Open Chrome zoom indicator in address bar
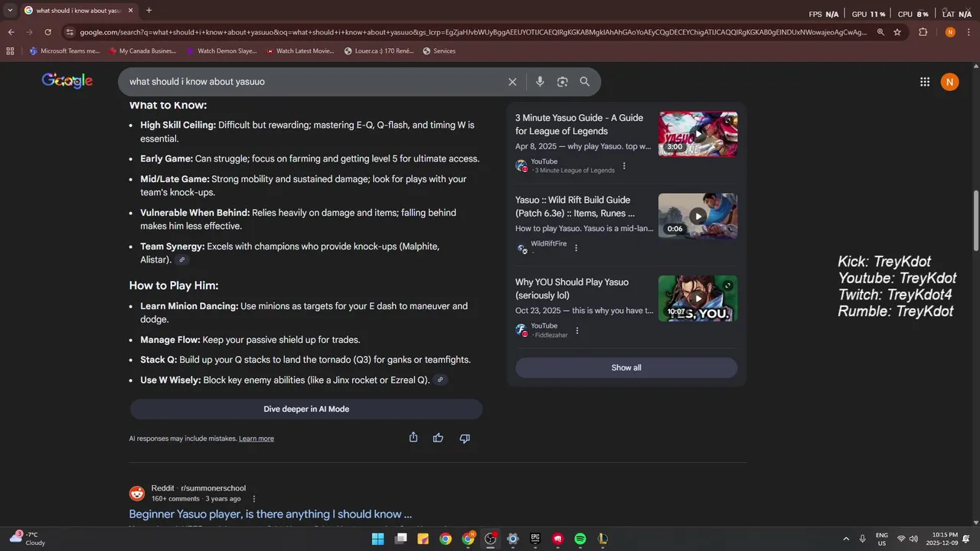Image resolution: width=980 pixels, height=551 pixels. point(880,32)
